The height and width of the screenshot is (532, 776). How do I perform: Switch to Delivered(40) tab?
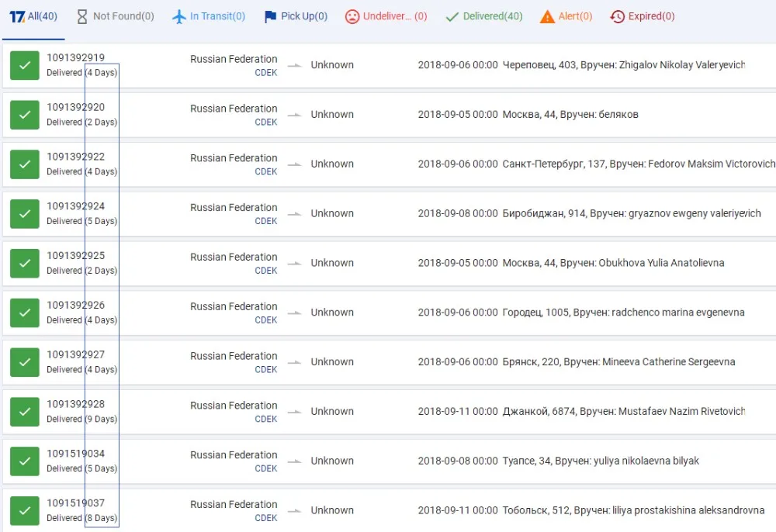[484, 17]
